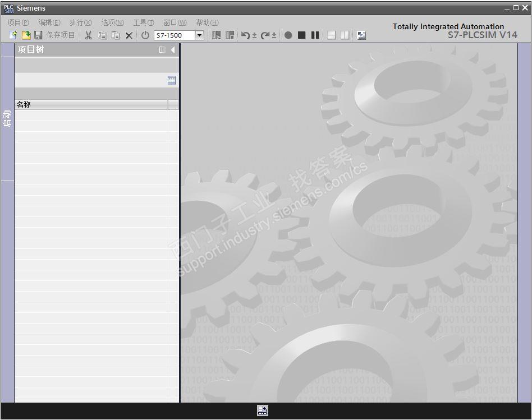This screenshot has height=420, width=532.
Task: Click the pause button
Action: pyautogui.click(x=315, y=35)
